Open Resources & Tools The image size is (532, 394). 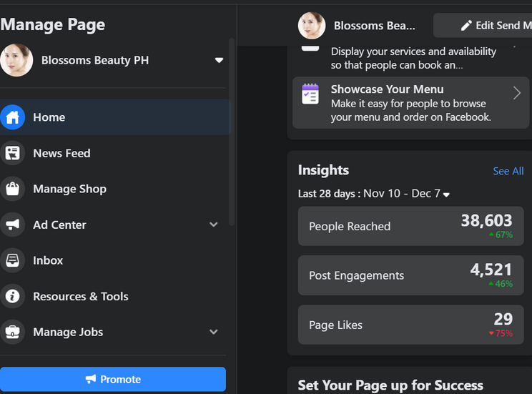[x=115, y=296]
